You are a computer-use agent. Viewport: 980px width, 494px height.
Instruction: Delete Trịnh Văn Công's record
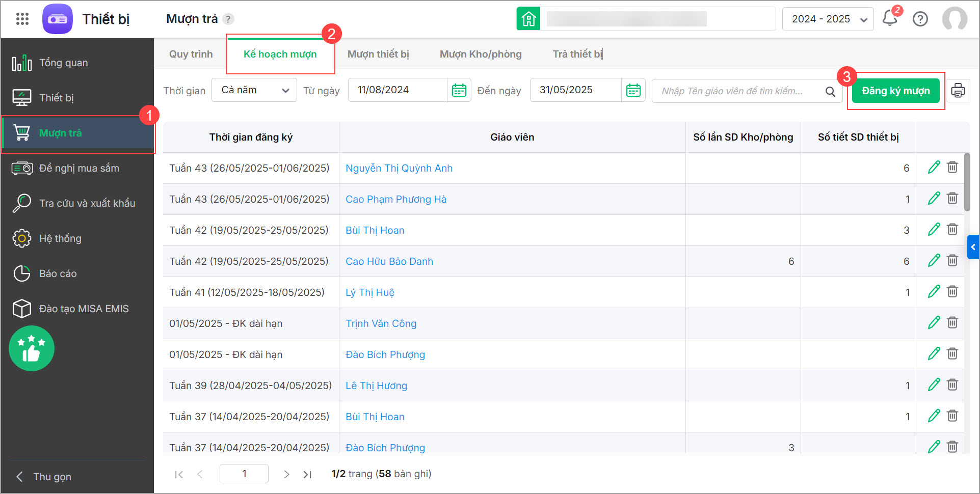[x=952, y=322]
